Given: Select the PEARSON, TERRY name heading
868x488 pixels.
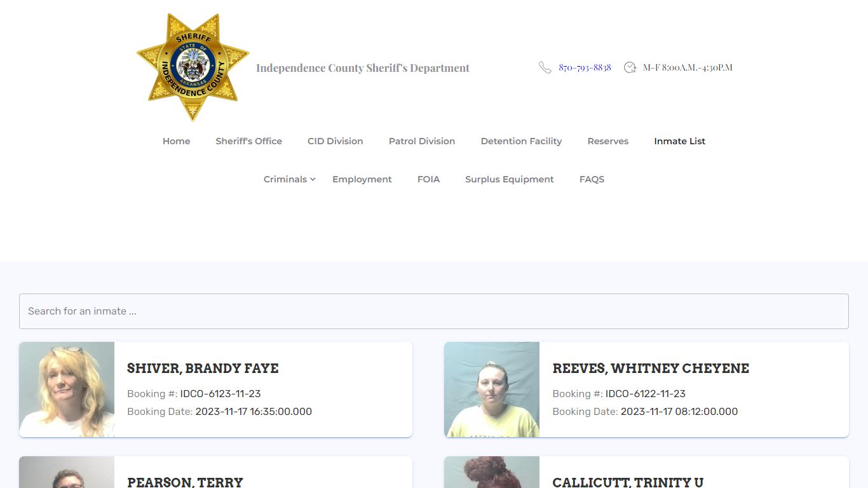Looking at the screenshot, I should click(185, 482).
